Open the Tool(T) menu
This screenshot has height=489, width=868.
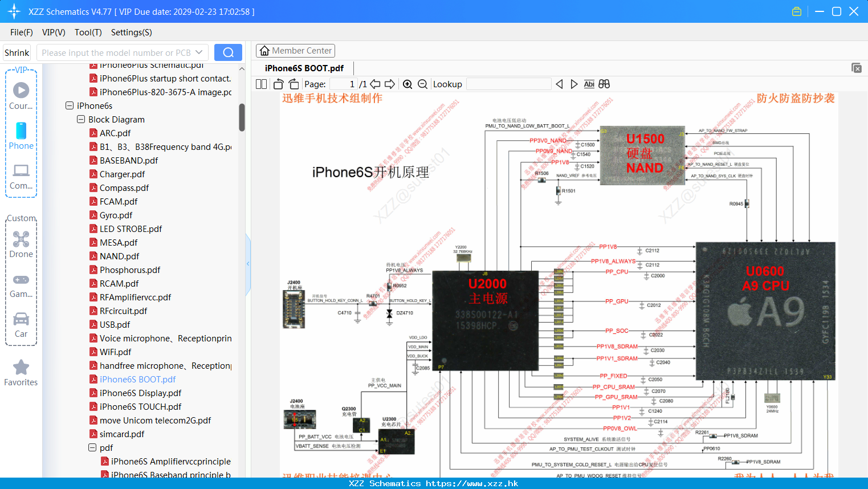click(88, 32)
